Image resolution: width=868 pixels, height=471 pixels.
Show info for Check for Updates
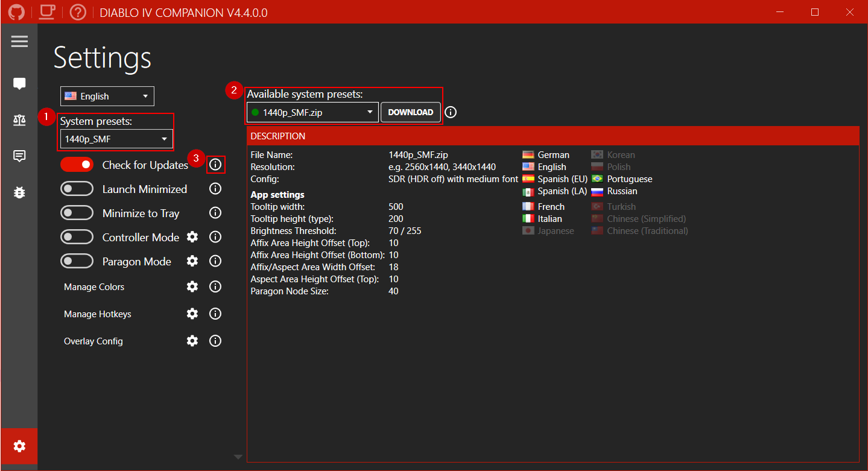pos(215,164)
